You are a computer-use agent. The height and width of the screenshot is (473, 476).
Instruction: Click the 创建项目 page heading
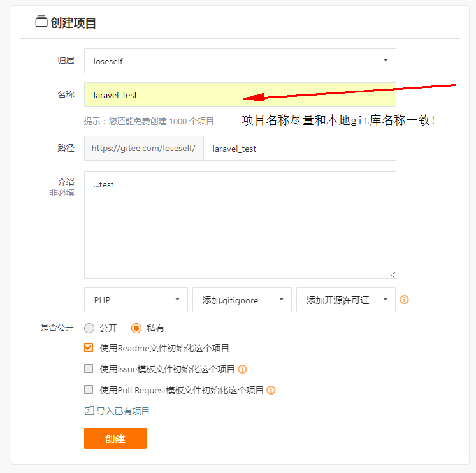(x=73, y=23)
